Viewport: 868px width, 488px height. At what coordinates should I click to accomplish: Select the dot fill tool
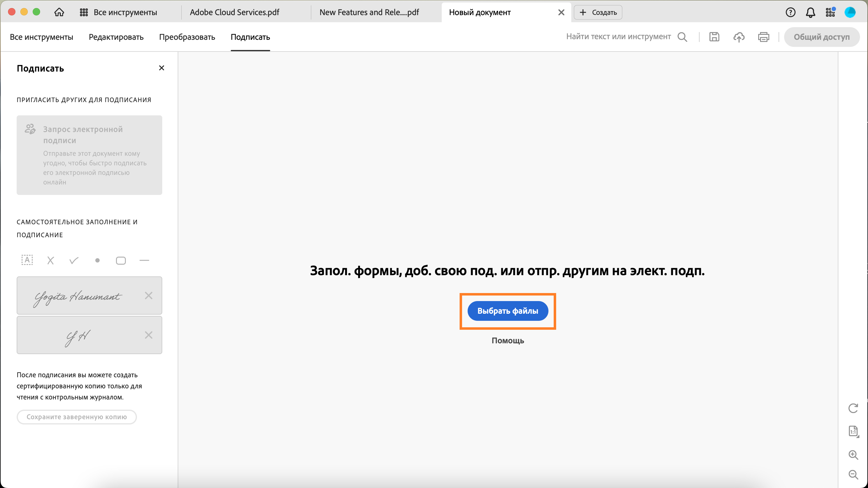(x=97, y=260)
